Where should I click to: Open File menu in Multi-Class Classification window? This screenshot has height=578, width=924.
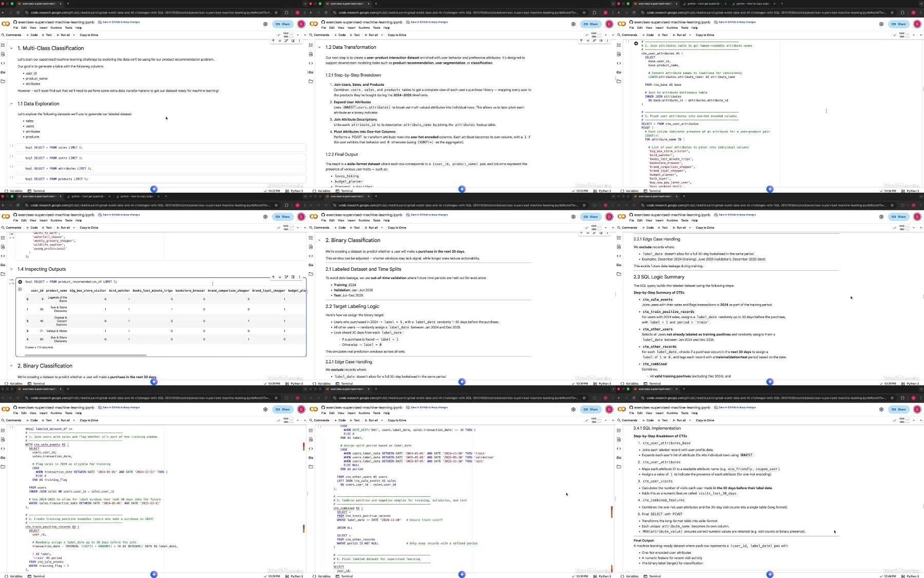pos(15,28)
